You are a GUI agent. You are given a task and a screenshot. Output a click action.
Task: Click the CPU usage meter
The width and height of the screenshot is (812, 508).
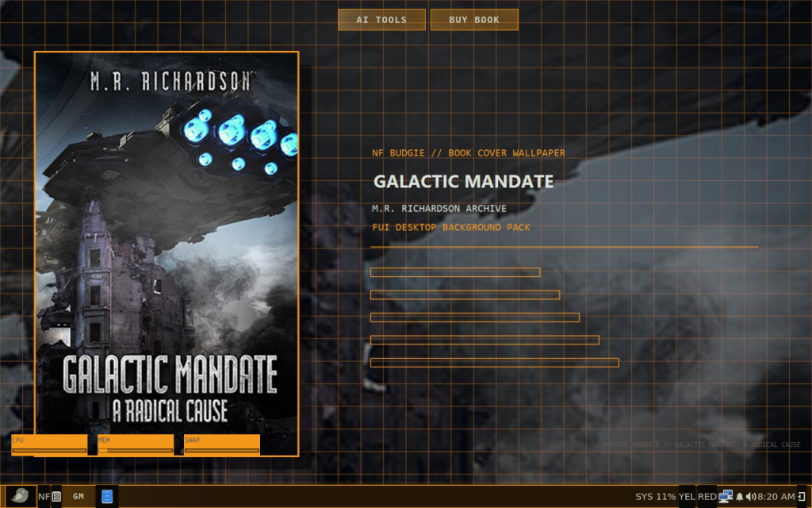(x=49, y=444)
